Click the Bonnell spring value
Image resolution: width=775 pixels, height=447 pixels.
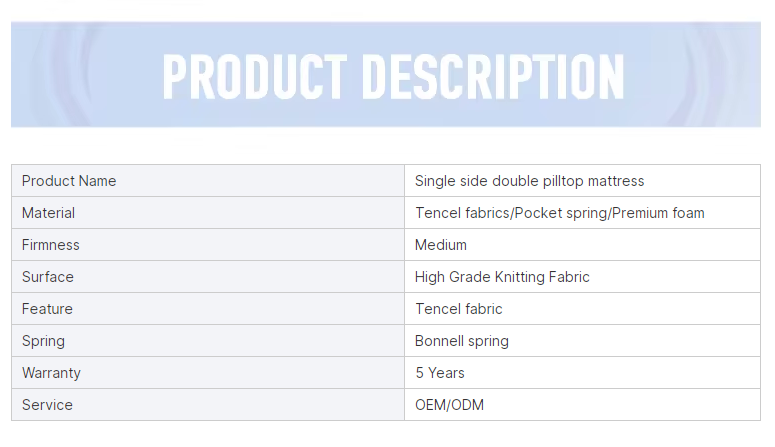(462, 341)
